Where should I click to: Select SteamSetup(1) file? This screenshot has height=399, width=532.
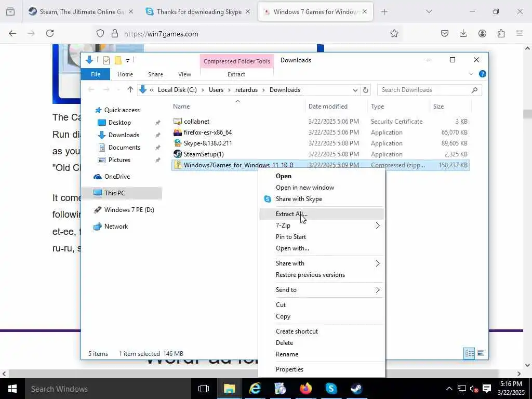[204, 154]
